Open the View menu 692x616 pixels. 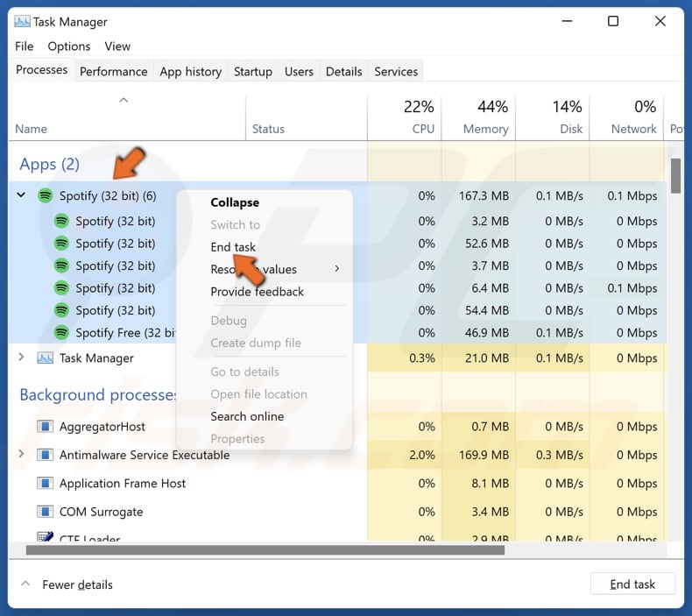click(117, 46)
